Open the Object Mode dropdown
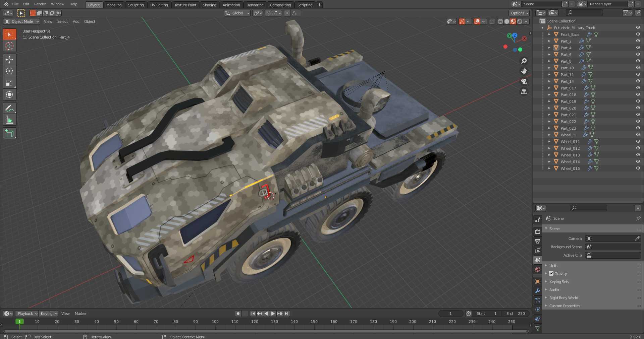The width and height of the screenshot is (644, 339). [22, 21]
